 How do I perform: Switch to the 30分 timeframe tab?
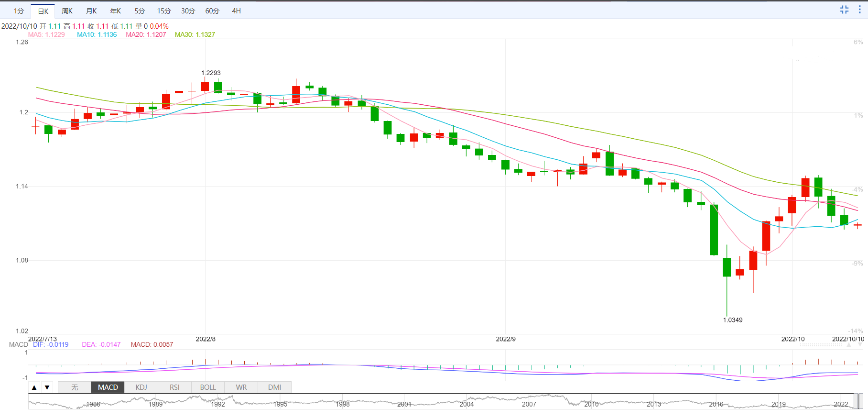click(188, 11)
